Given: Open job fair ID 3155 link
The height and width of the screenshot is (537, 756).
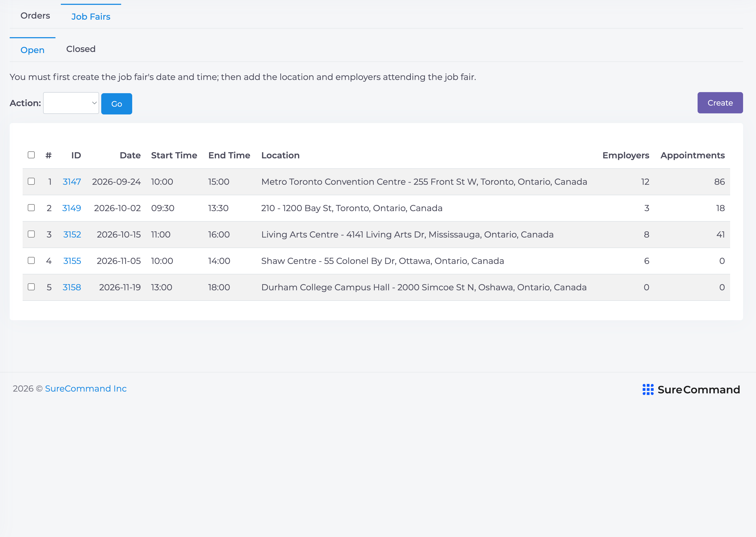Looking at the screenshot, I should 72,261.
